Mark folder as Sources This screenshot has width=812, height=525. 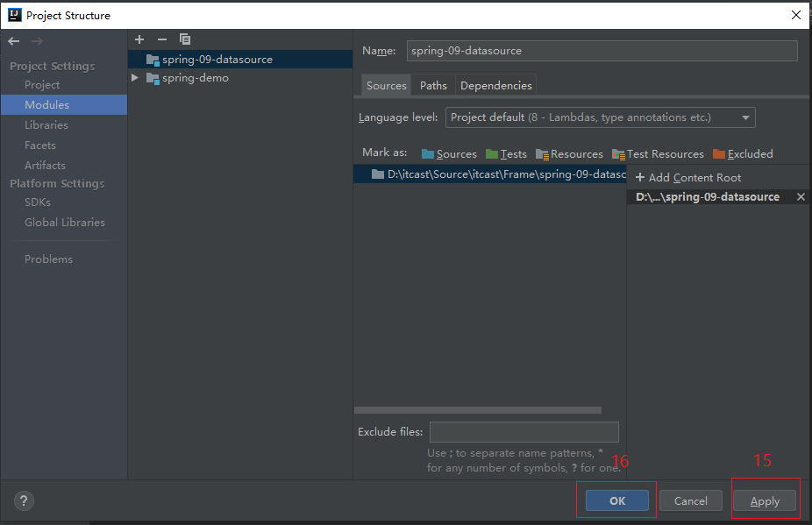(x=449, y=153)
